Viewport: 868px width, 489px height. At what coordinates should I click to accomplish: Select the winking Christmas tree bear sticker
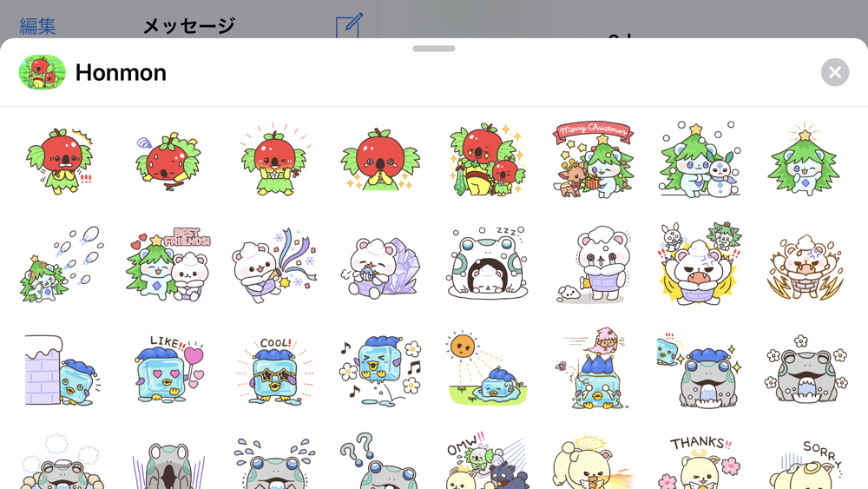point(805,158)
